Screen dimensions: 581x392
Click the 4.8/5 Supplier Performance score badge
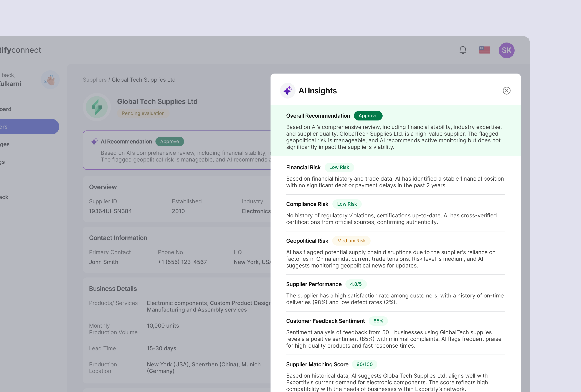click(356, 284)
